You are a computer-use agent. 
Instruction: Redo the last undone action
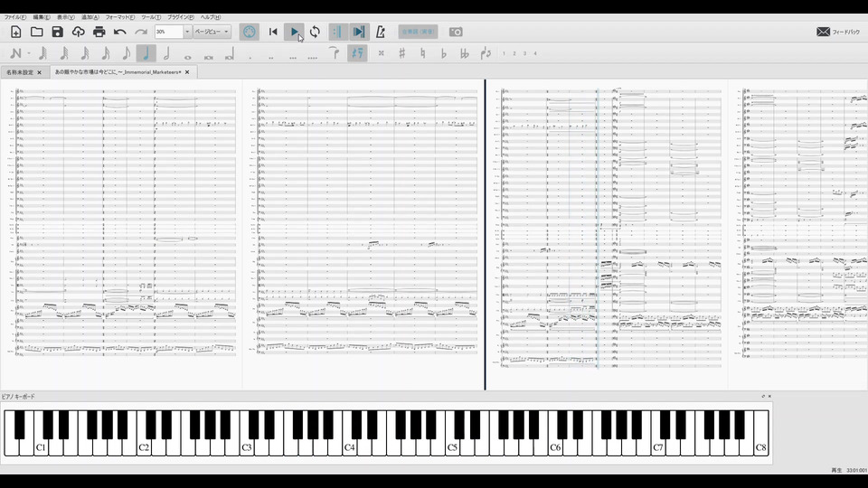[141, 33]
